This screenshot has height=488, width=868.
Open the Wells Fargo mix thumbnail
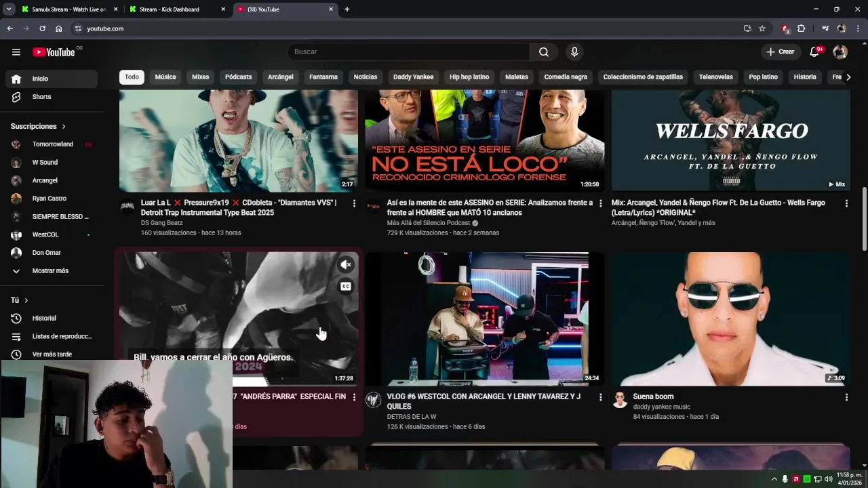tap(730, 141)
